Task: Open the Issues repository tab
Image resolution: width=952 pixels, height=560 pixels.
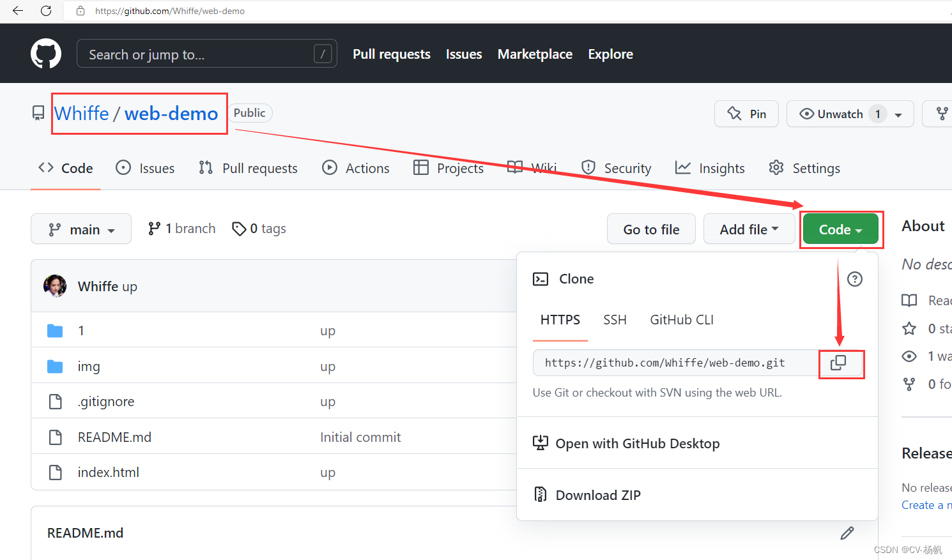Action: pyautogui.click(x=145, y=168)
